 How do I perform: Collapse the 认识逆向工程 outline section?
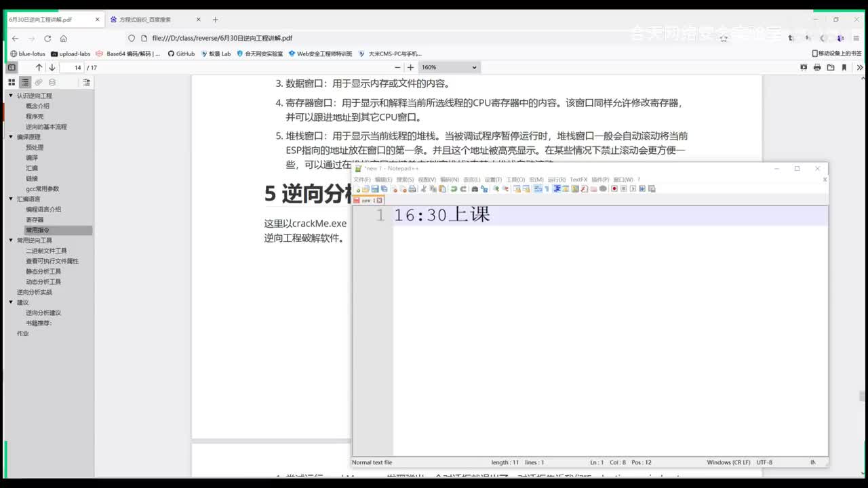(11, 96)
